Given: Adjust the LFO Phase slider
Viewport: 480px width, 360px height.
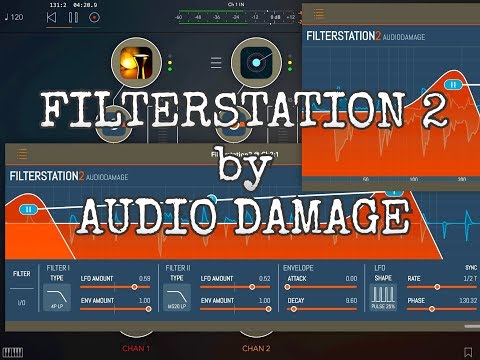Looking at the screenshot, I should tap(442, 309).
